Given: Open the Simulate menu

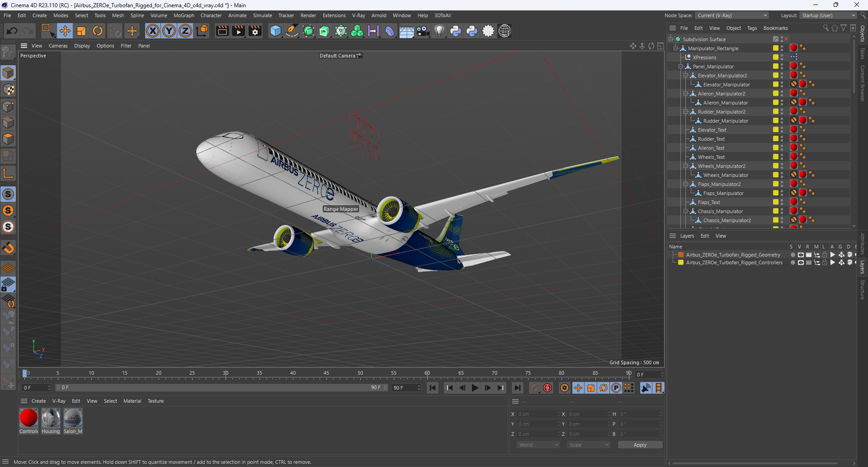Looking at the screenshot, I should (262, 15).
